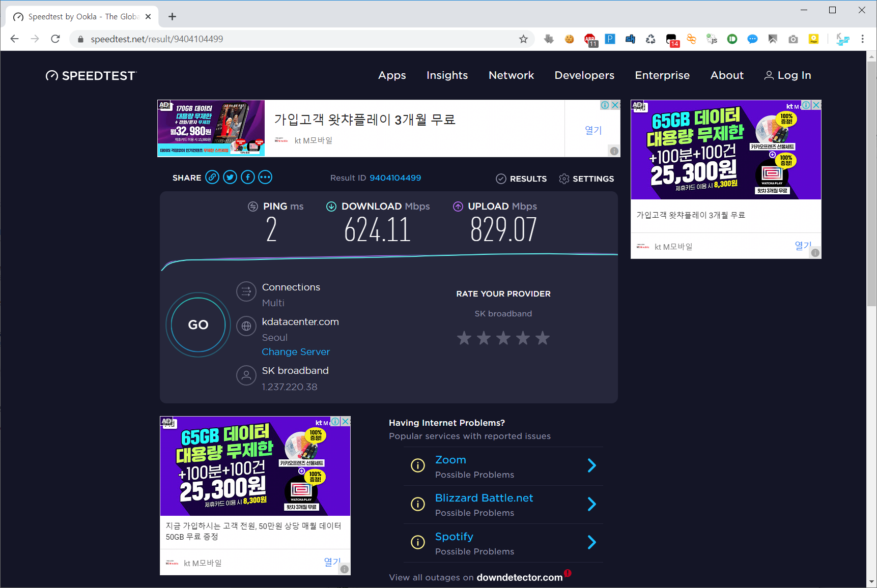Click the scrollbar down arrow
877x588 pixels.
[x=871, y=581]
